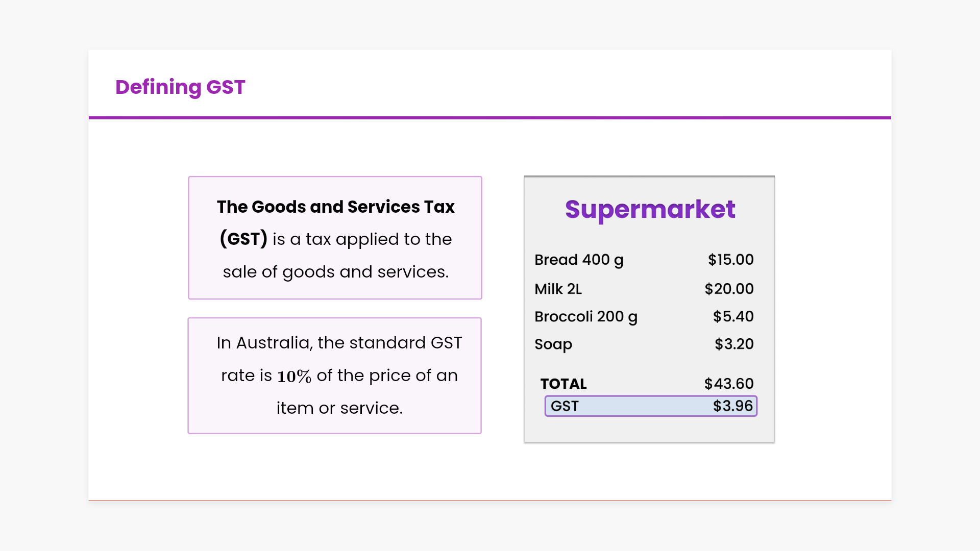
Task: Select the 'Soap' receipt item
Action: tap(553, 344)
